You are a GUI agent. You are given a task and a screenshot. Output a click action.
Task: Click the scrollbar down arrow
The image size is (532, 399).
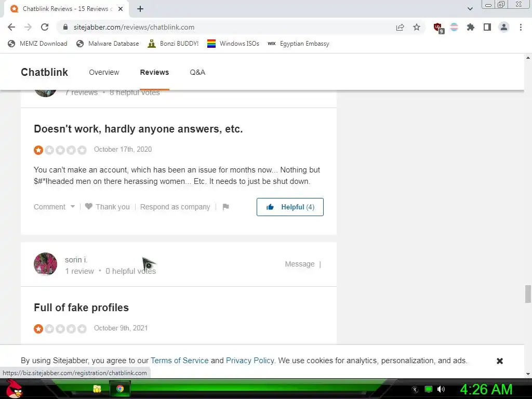(x=528, y=374)
